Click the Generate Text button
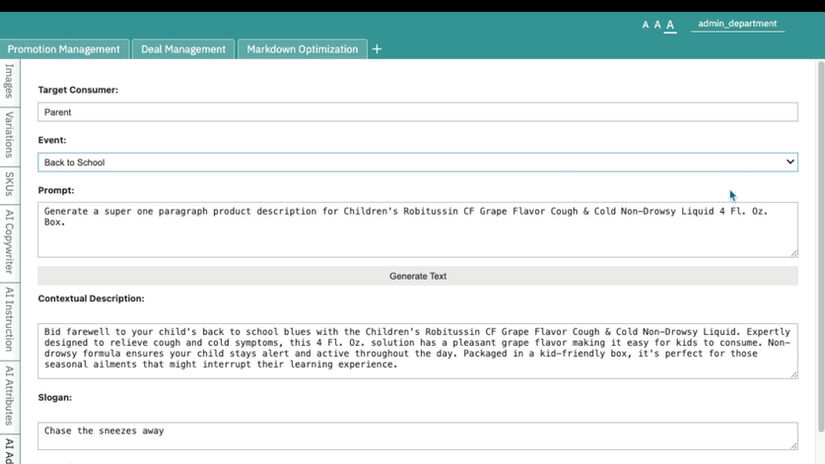This screenshot has height=464, width=825. click(418, 276)
